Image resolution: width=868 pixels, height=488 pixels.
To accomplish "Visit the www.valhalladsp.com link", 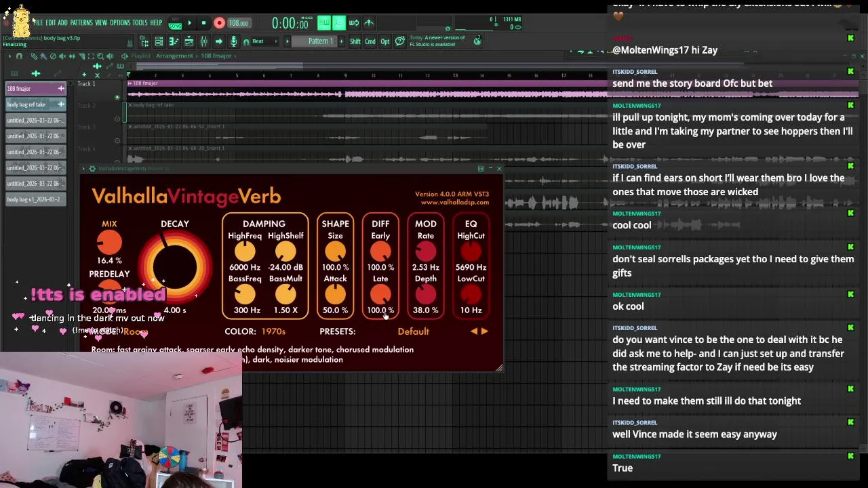I will (x=454, y=202).
